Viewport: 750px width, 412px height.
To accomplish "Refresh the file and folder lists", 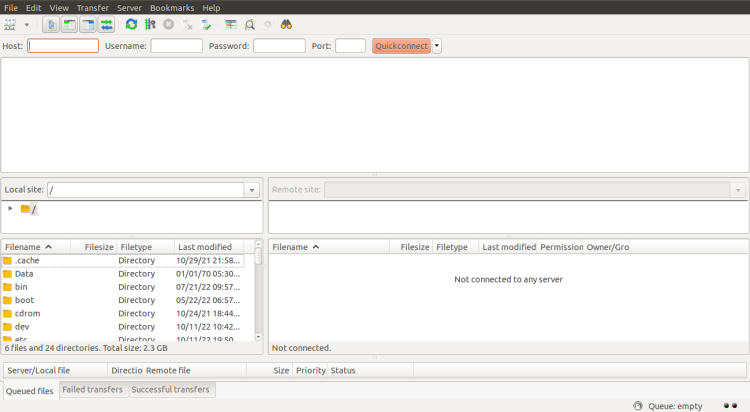I will (131, 24).
